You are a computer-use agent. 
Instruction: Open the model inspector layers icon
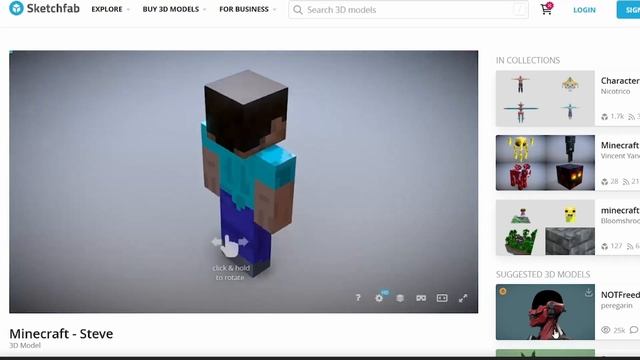[x=400, y=298]
